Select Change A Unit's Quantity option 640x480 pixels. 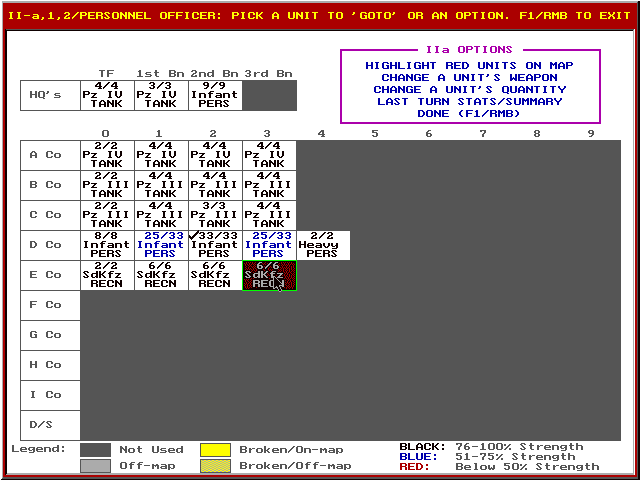[x=469, y=89]
